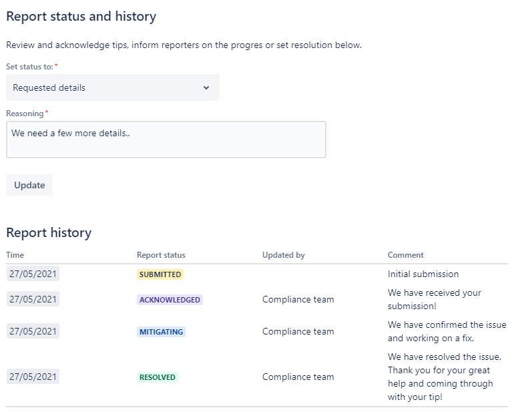The image size is (516, 420).
Task: Select the date in the RESOLVED row
Action: tap(33, 377)
